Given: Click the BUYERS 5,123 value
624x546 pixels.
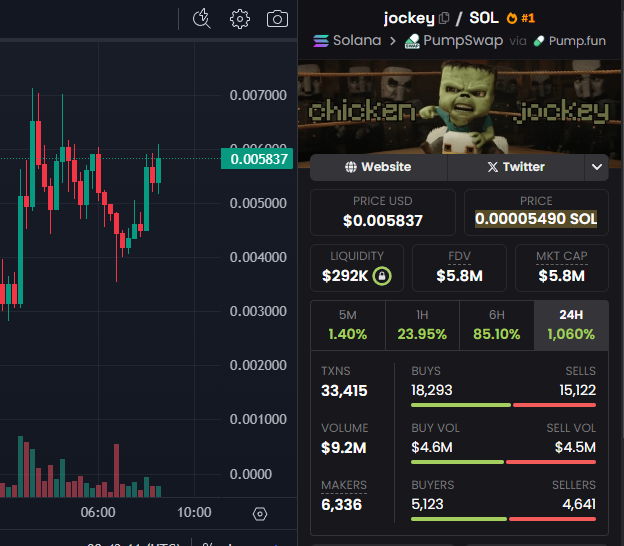Looking at the screenshot, I should pos(427,505).
